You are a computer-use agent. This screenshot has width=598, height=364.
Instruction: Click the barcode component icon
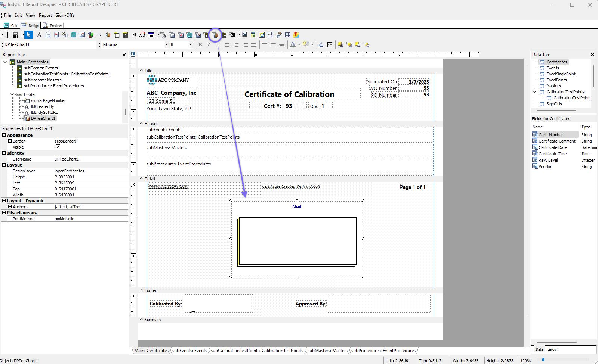(x=7, y=35)
